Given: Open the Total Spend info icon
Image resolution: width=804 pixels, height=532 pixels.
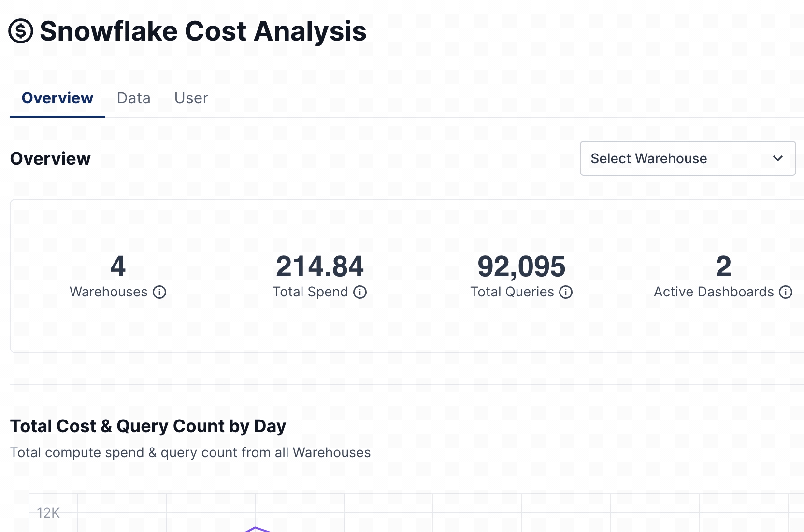Looking at the screenshot, I should [x=360, y=292].
